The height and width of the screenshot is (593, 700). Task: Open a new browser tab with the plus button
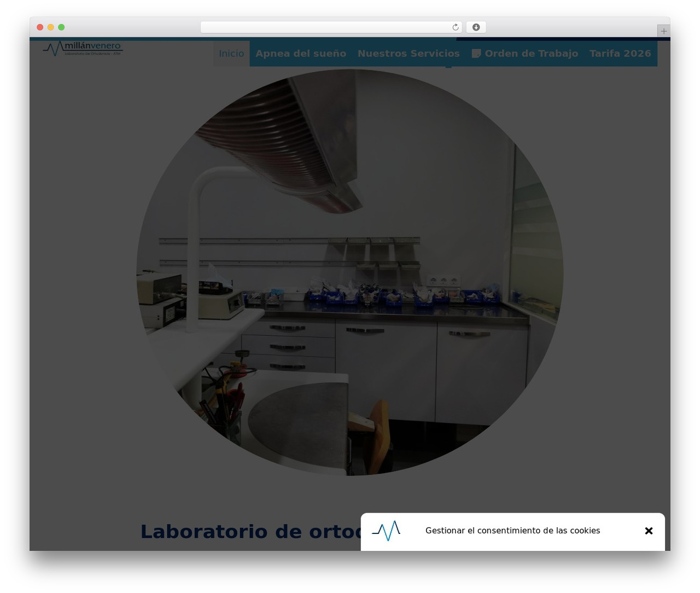point(663,31)
